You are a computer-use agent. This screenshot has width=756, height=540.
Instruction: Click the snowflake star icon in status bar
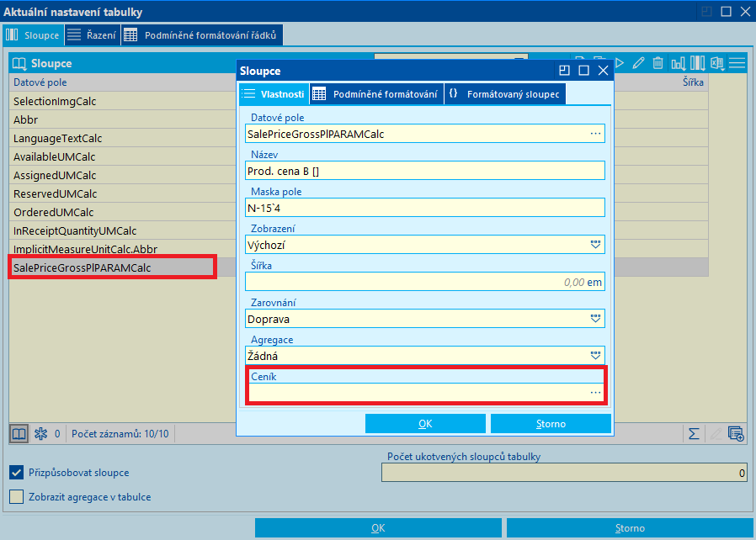tap(40, 434)
